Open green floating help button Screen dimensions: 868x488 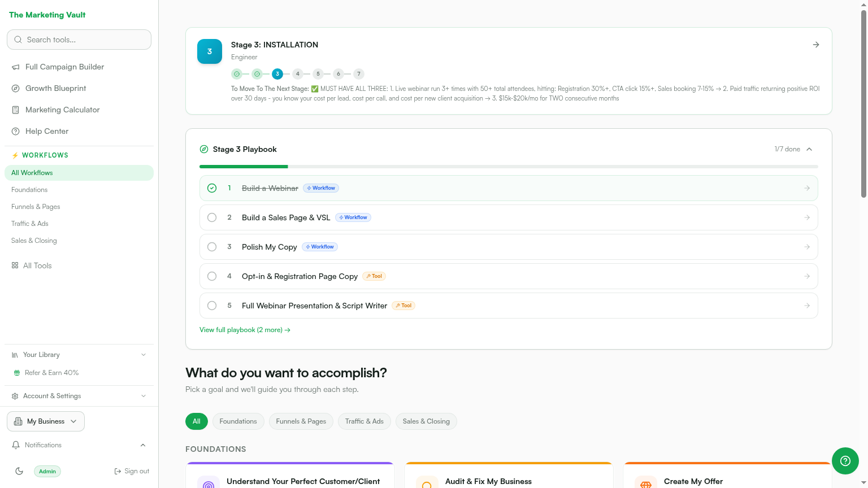pos(845,461)
